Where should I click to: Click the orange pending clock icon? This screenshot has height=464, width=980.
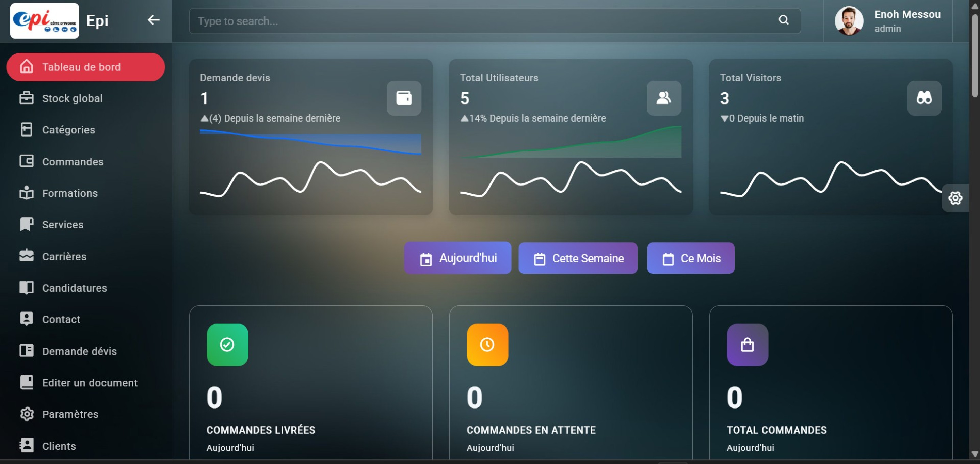point(487,345)
